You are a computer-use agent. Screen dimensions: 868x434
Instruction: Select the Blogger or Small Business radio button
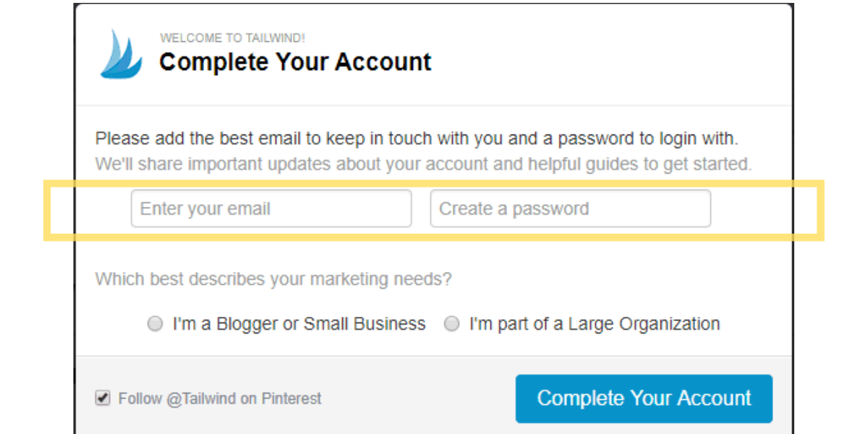(x=155, y=324)
